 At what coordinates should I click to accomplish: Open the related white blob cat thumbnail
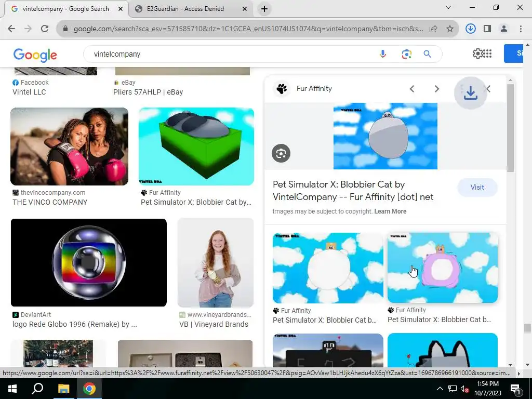[328, 268]
